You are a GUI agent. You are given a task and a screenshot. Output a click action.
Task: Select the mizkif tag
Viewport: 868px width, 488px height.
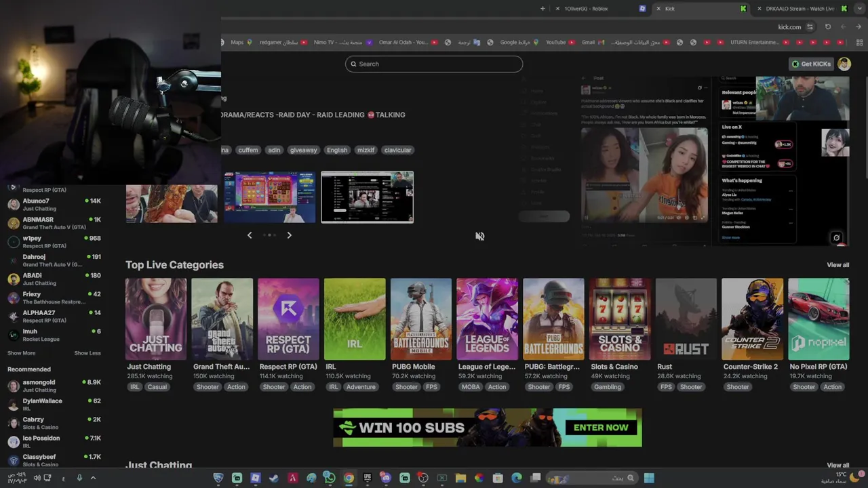pyautogui.click(x=366, y=150)
